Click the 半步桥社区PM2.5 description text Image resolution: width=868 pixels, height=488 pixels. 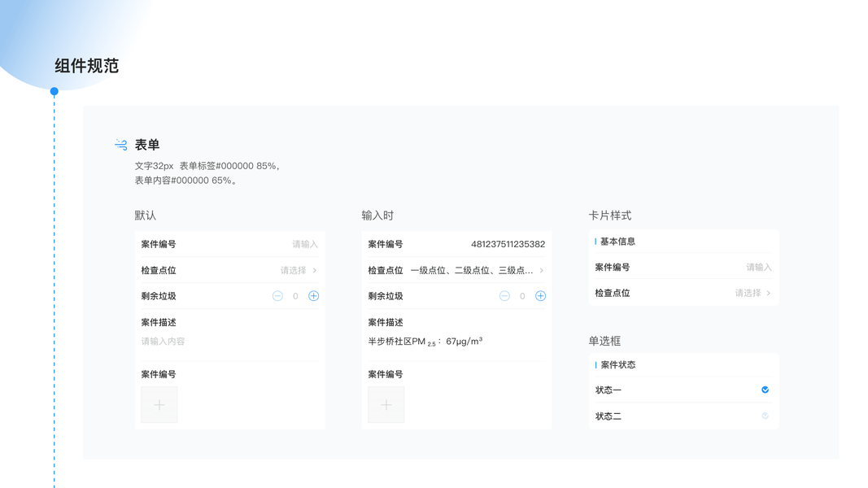point(425,342)
